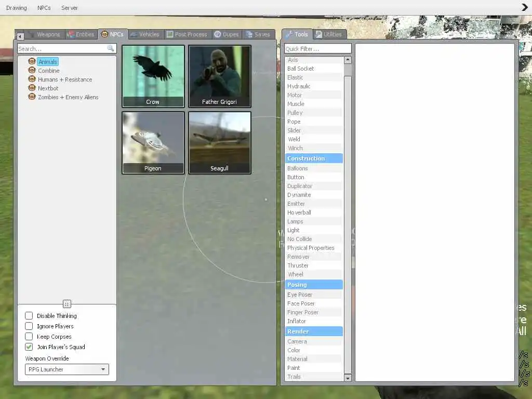Select the Inflator tool
This screenshot has width=532, height=399.
(x=314, y=321)
